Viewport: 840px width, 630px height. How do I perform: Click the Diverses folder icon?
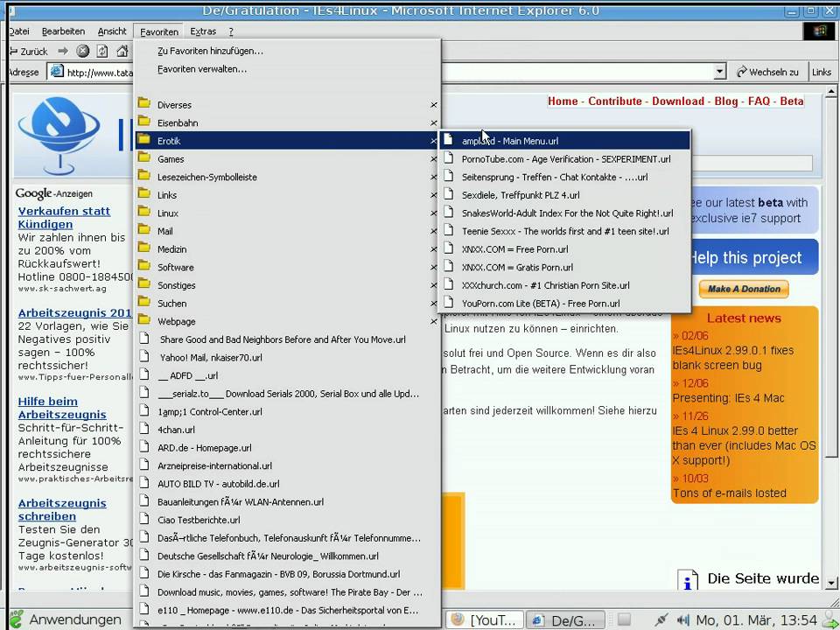click(144, 103)
